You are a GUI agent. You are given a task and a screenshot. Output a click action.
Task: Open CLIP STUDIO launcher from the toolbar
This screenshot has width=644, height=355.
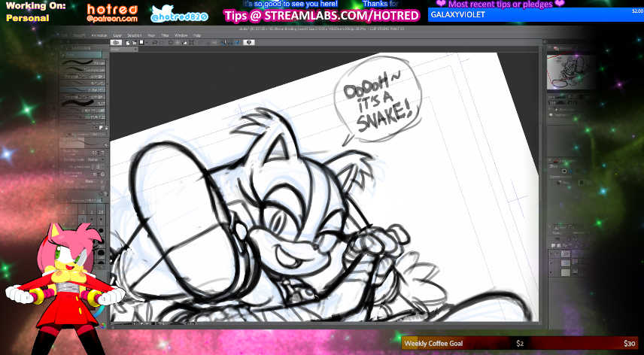point(116,43)
